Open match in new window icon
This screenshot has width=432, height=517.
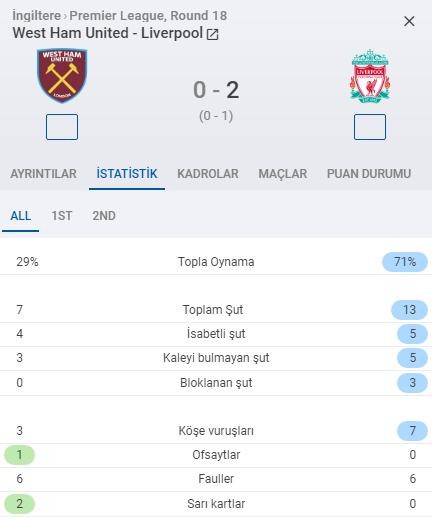point(212,34)
